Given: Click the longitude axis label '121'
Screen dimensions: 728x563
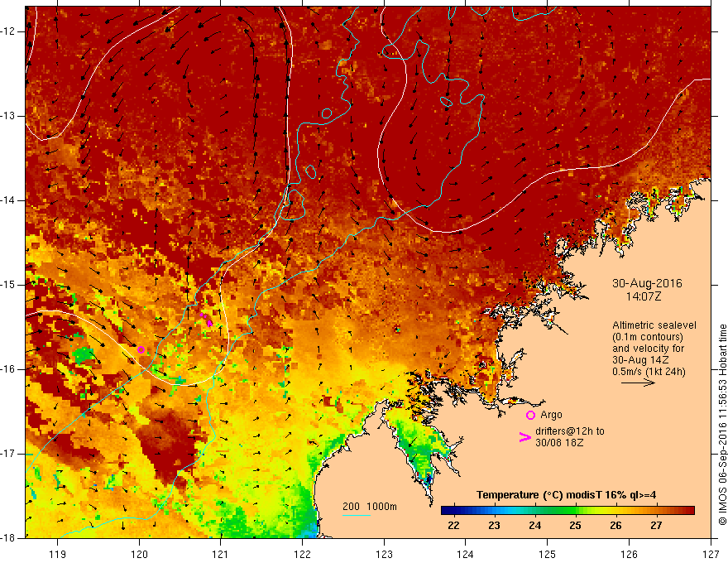Looking at the screenshot, I should coord(221,554).
